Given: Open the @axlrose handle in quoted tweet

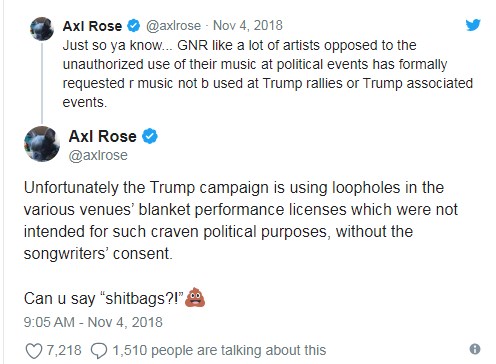Looking at the screenshot, I should click(173, 26).
